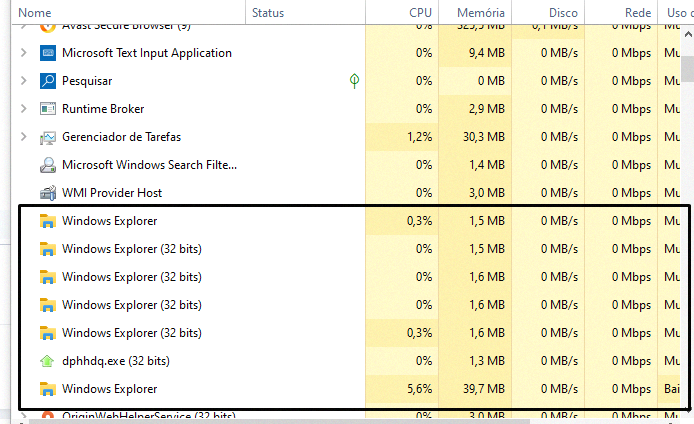Select Windows Explorer (32 bits) with 1,5 MB
The width and height of the screenshot is (694, 424).
point(132,249)
